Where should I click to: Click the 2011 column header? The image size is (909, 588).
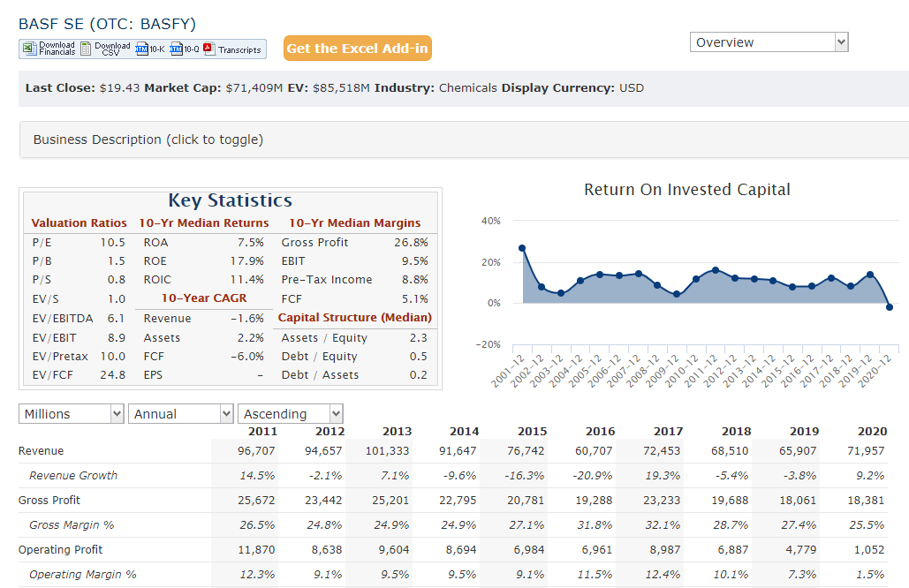pyautogui.click(x=262, y=432)
